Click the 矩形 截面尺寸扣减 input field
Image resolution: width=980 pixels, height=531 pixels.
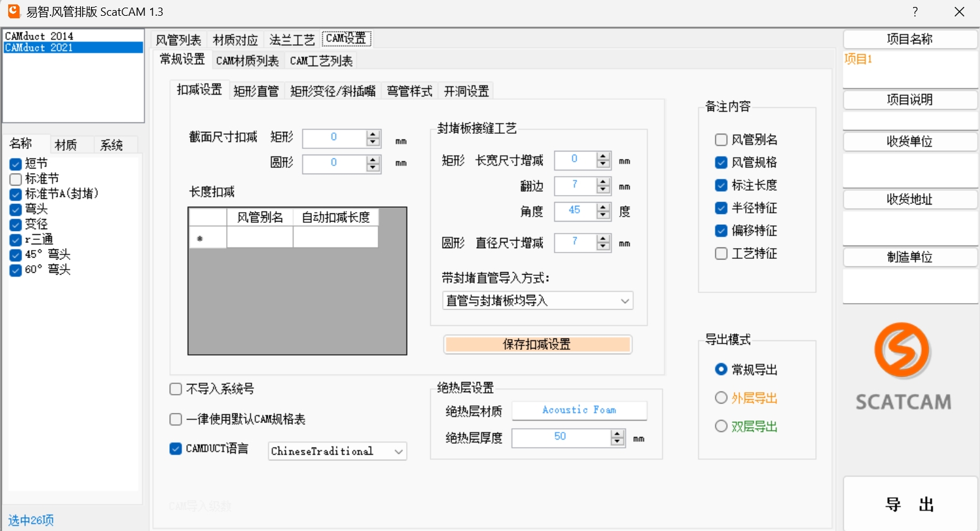(x=334, y=138)
